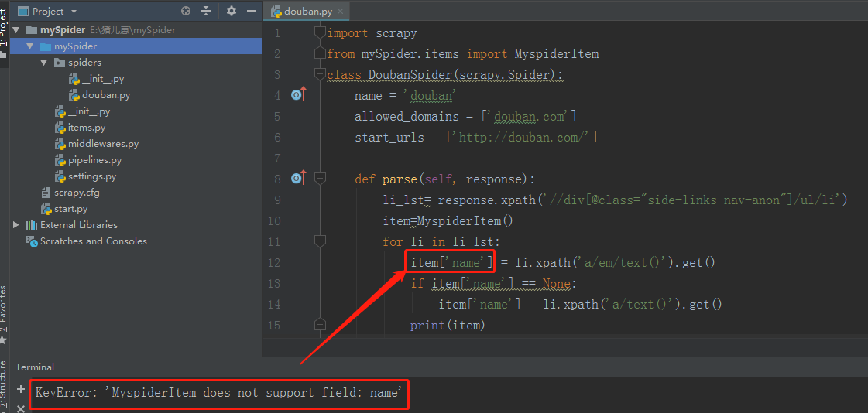Place cursor on 'import scrapy' line
Viewport: 868px width, 413px height.
pos(372,33)
